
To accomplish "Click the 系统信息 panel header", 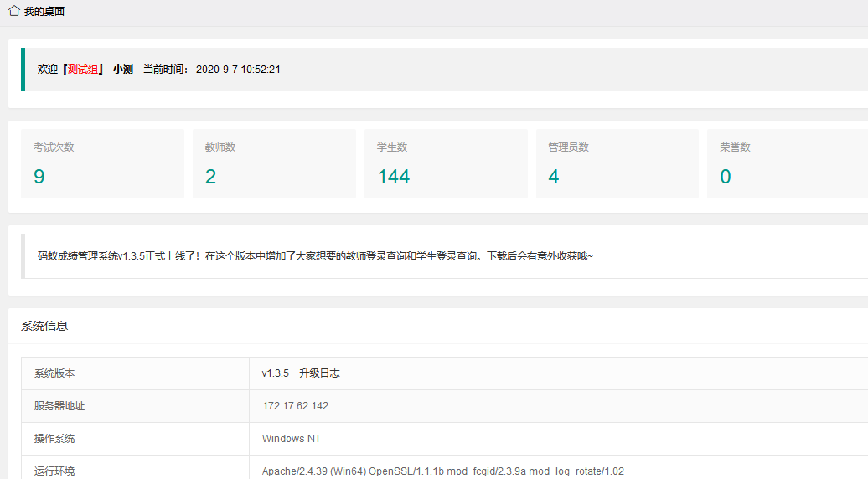I will pyautogui.click(x=44, y=326).
